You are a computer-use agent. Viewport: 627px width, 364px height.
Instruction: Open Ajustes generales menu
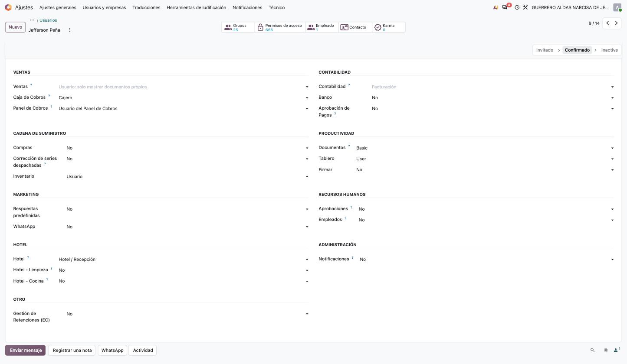coord(58,7)
